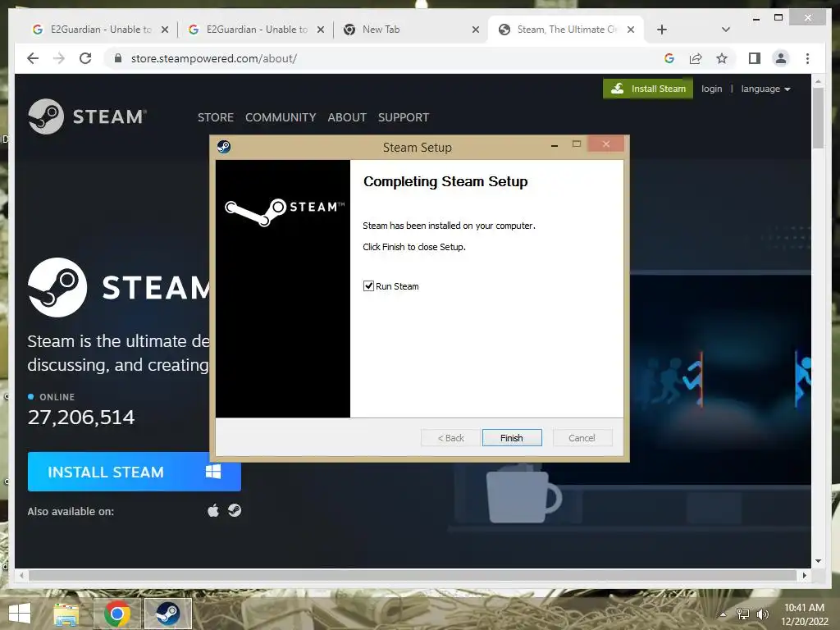Open the Windows Start button
Viewport: 840px width, 630px height.
click(20, 614)
